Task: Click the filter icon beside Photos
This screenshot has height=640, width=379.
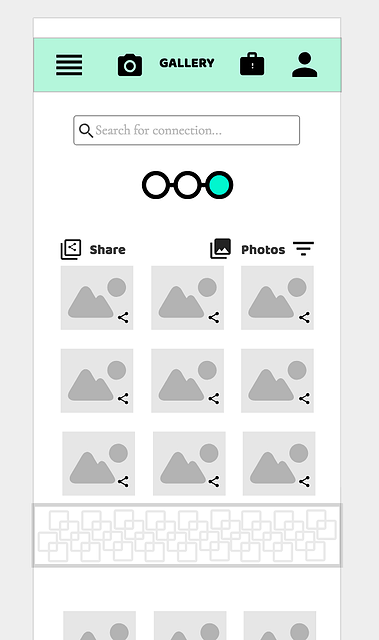Action: pos(303,249)
